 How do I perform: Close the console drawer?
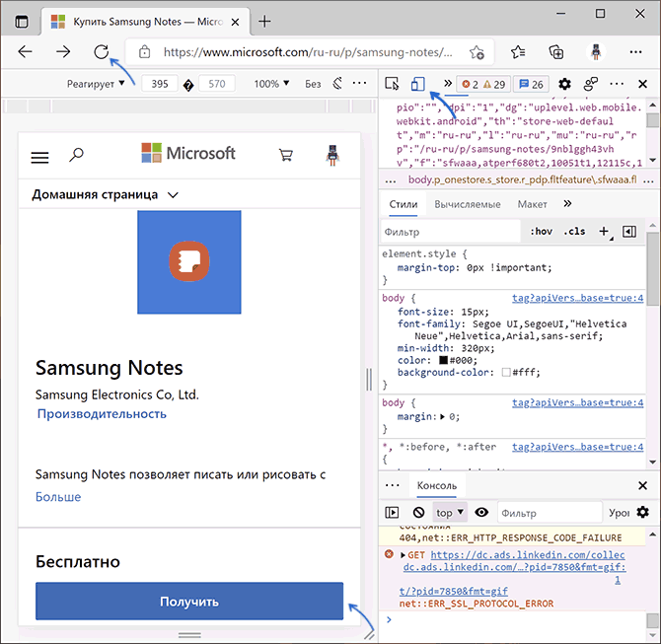[x=642, y=485]
